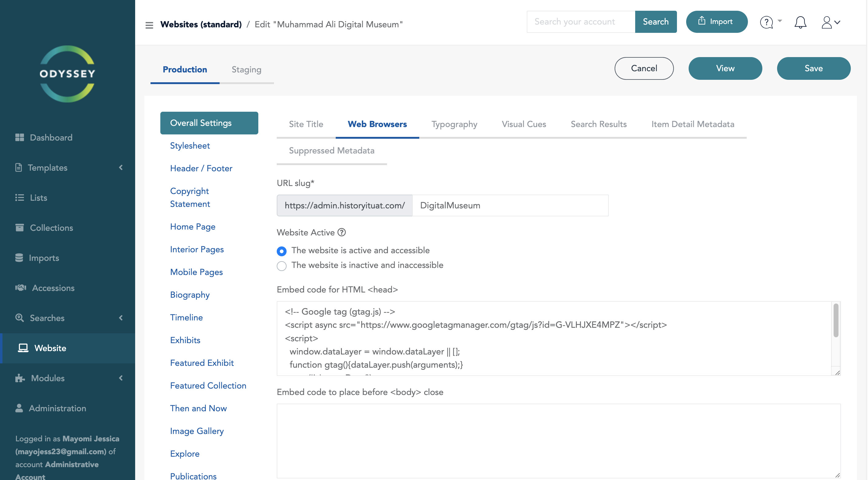The width and height of the screenshot is (868, 480).
Task: Switch to the Staging tab
Action: [246, 69]
